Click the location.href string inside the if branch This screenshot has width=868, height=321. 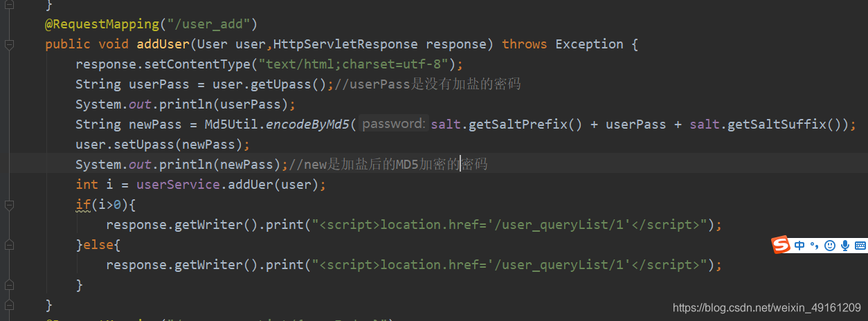pos(510,226)
